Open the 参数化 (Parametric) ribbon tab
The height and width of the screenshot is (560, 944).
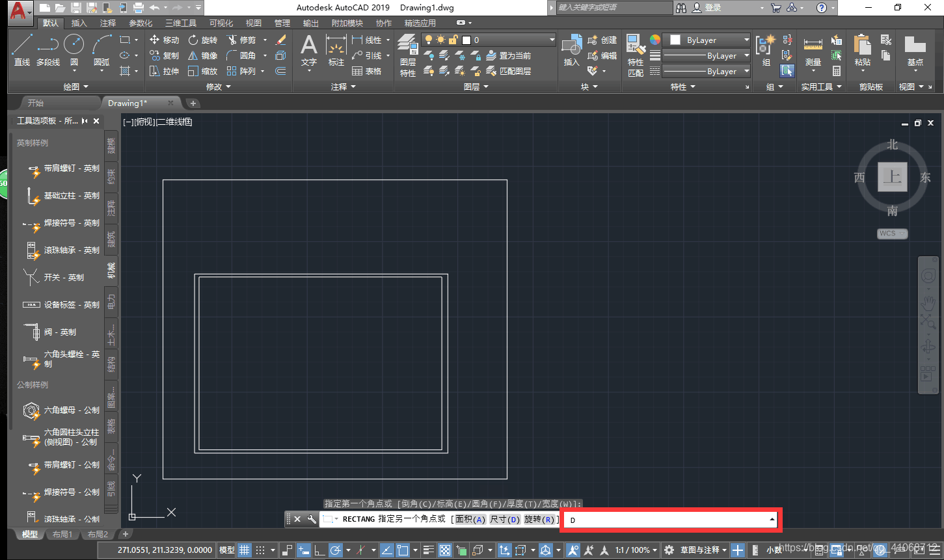pyautogui.click(x=141, y=23)
